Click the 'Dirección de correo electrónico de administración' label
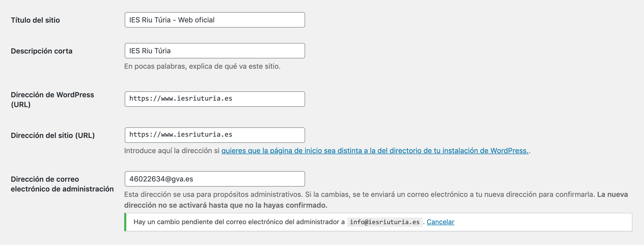 (62, 184)
